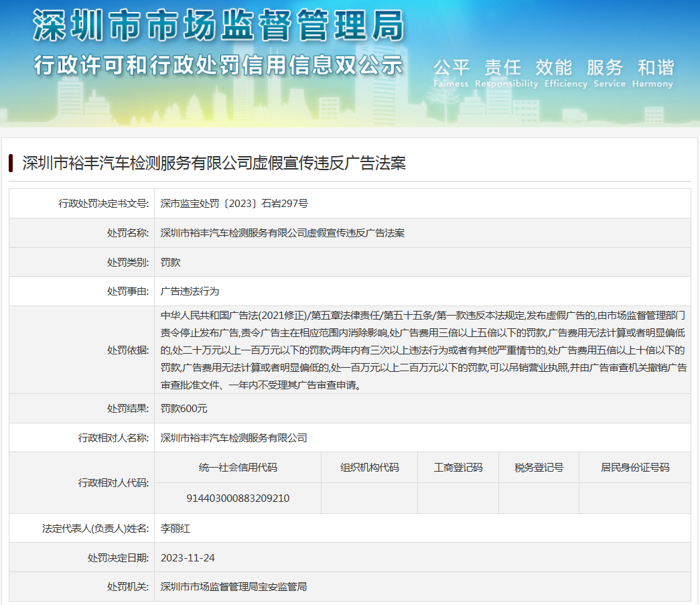The image size is (700, 605).
Task: Click the 居民身份证号码 column header
Action: (635, 468)
